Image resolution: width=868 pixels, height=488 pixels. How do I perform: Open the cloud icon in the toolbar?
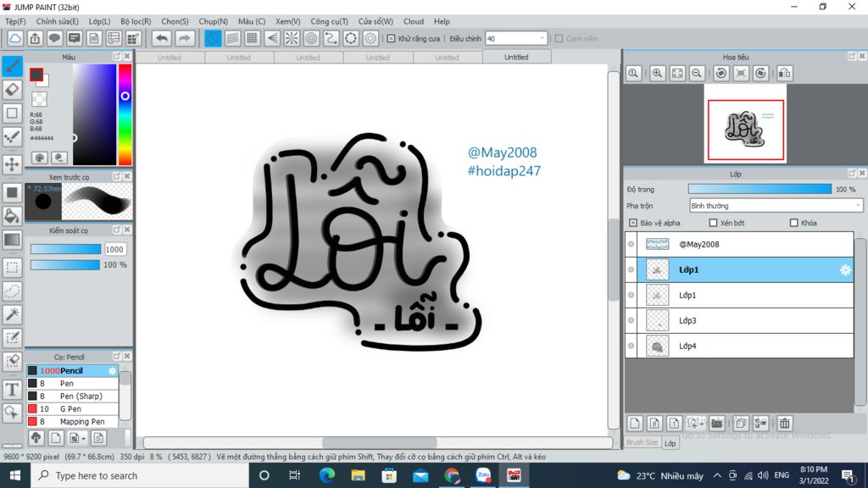[x=15, y=38]
